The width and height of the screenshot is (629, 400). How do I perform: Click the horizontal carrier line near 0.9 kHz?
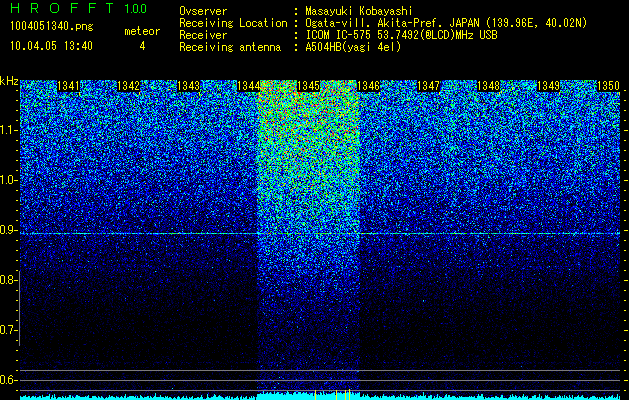click(320, 234)
